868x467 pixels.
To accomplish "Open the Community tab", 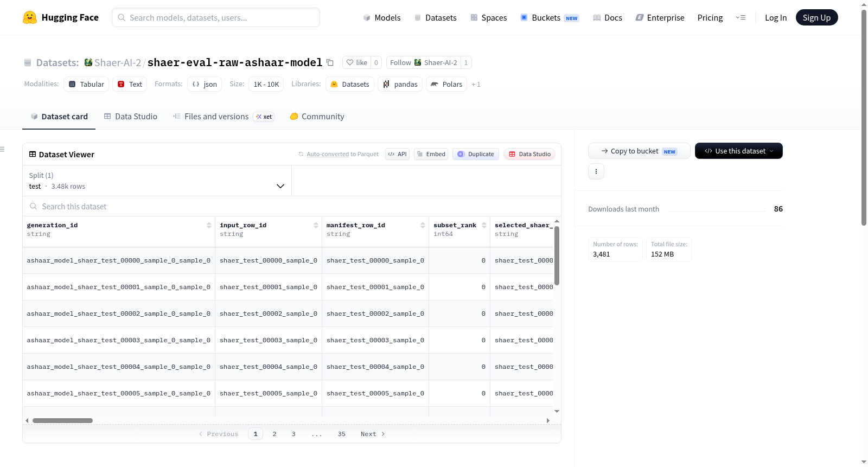I will click(x=317, y=116).
